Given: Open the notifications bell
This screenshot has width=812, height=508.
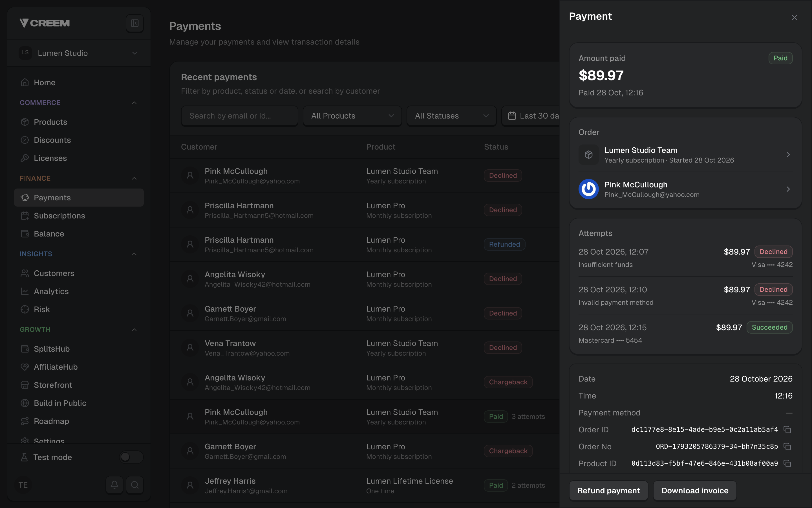Looking at the screenshot, I should point(114,485).
